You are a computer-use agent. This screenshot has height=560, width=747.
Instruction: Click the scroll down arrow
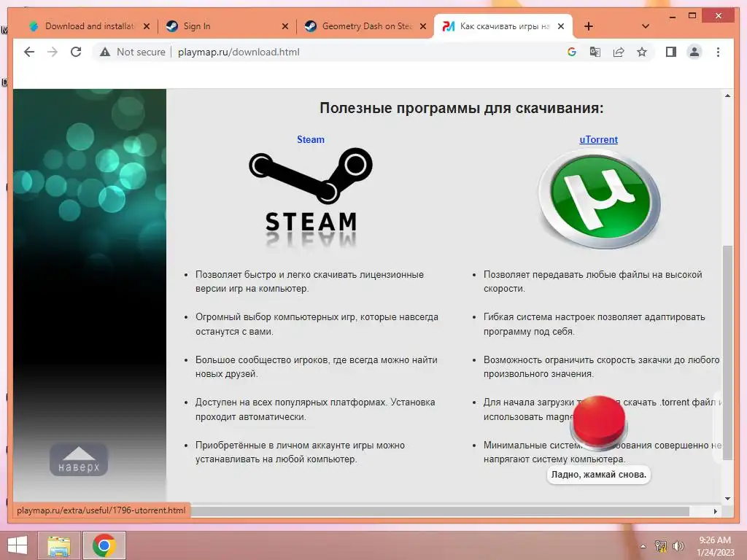[x=727, y=499]
